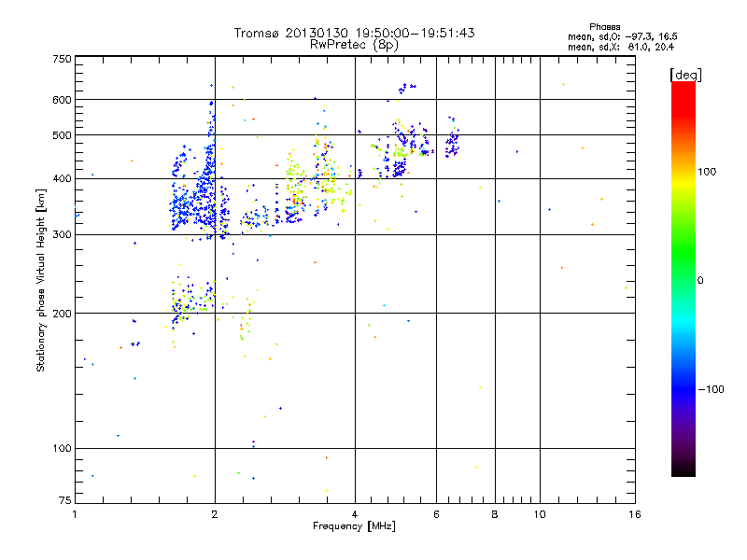Click the colorbar tick label '100'
The width and height of the screenshot is (747, 560).
707,172
